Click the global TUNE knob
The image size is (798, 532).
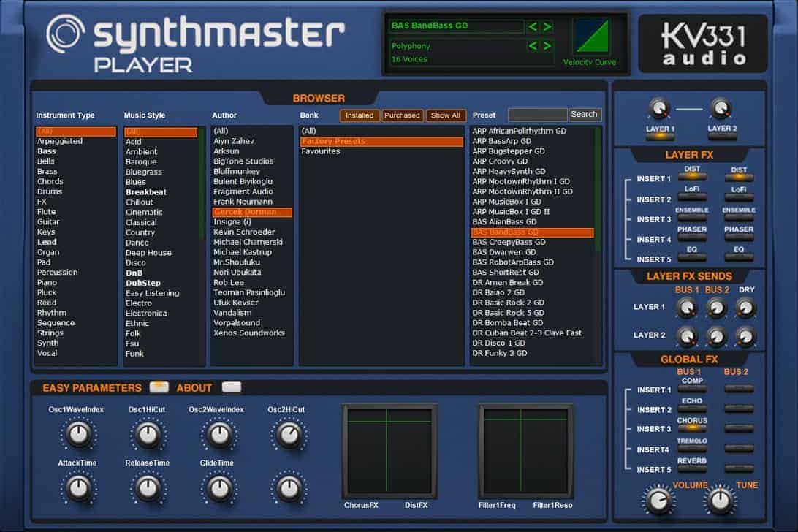click(x=720, y=501)
